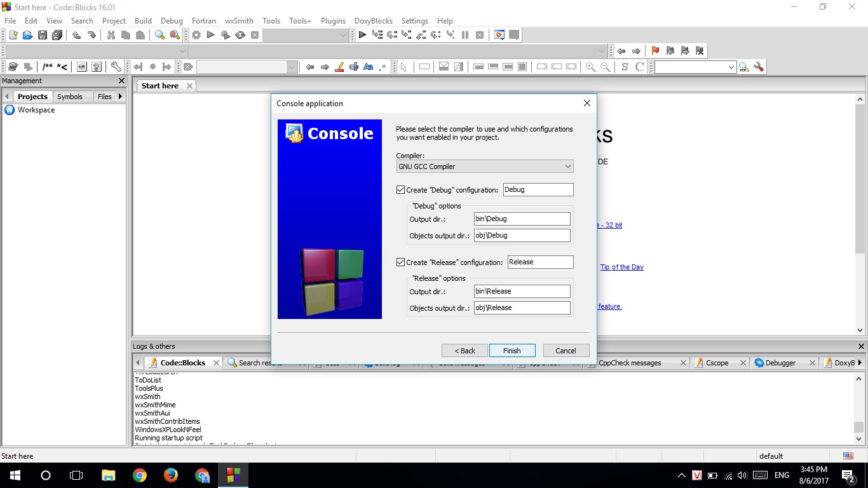Click the DoxyBlocks line comment *< icon
The width and height of the screenshot is (868, 488).
62,67
